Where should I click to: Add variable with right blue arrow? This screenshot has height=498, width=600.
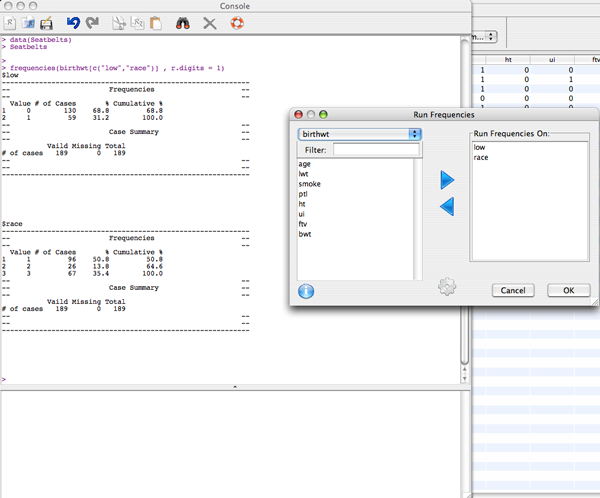pyautogui.click(x=447, y=180)
